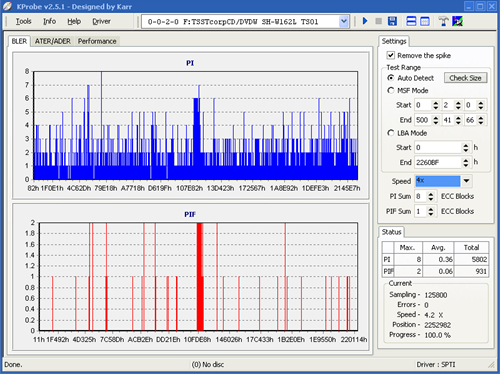Viewport: 500px width, 374px height.
Task: Click the gray stop icon in the toolbar
Action: click(x=379, y=21)
